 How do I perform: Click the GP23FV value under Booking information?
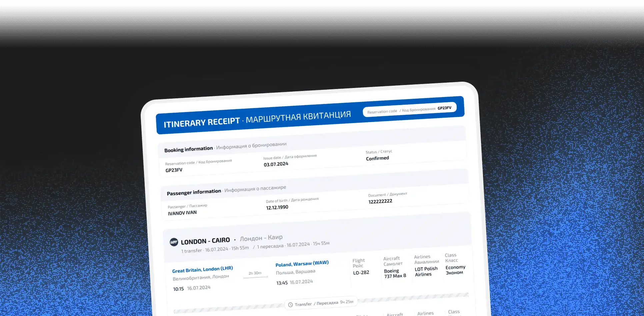pos(174,170)
